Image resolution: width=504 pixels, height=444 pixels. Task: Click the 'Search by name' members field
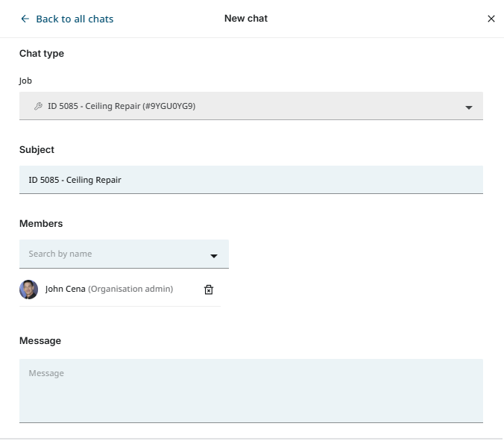[x=112, y=254]
